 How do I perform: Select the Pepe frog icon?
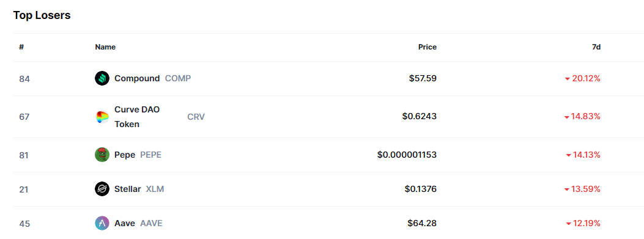click(102, 155)
